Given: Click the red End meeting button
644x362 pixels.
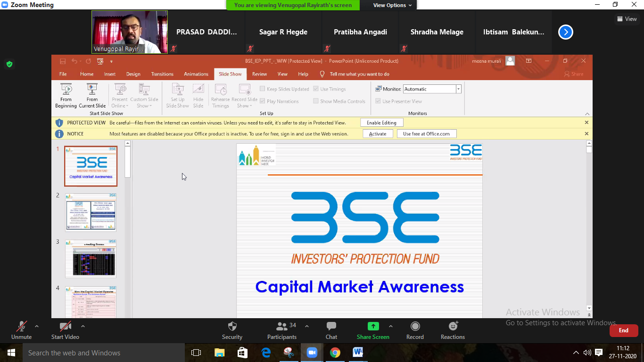Looking at the screenshot, I should coord(624,330).
